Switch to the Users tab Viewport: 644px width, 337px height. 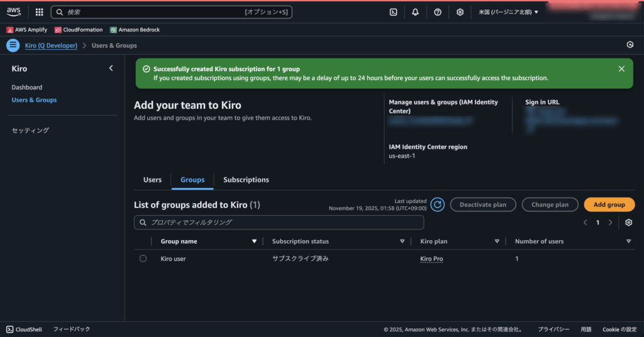coord(152,180)
